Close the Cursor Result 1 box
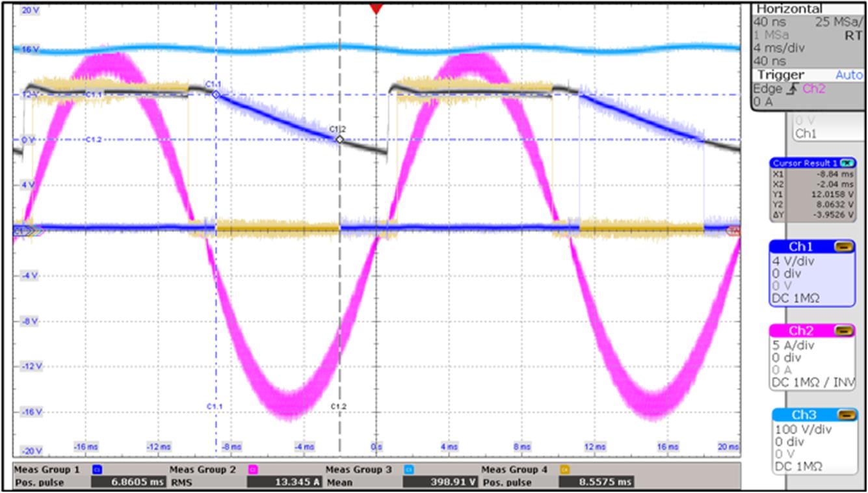The height and width of the screenshot is (493, 868). (x=846, y=163)
